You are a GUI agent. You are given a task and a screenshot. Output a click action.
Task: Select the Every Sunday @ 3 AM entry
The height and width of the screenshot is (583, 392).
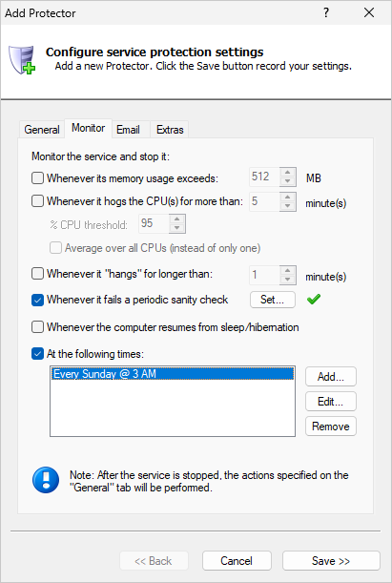click(x=173, y=374)
